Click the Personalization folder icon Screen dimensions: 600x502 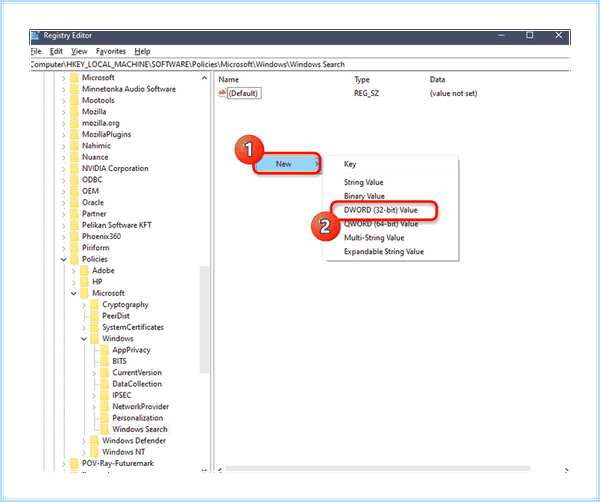pos(104,418)
